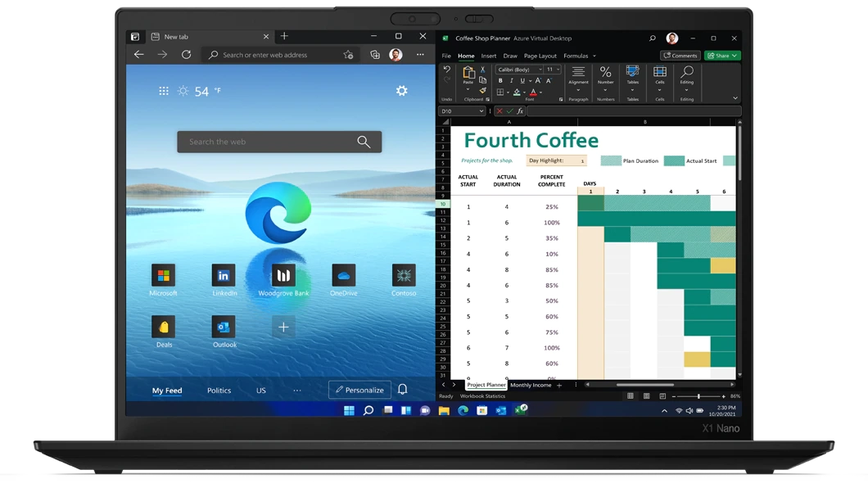Open the Collections icon in Edge toolbar

pos(375,55)
